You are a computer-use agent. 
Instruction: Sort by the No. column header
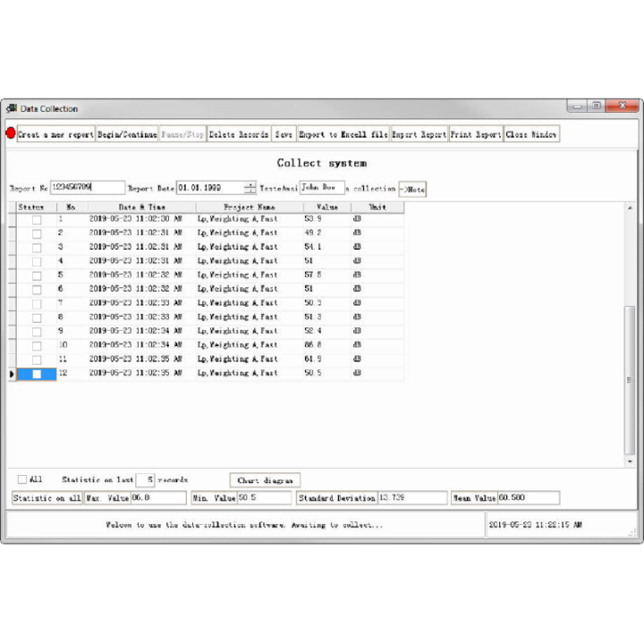click(x=72, y=207)
